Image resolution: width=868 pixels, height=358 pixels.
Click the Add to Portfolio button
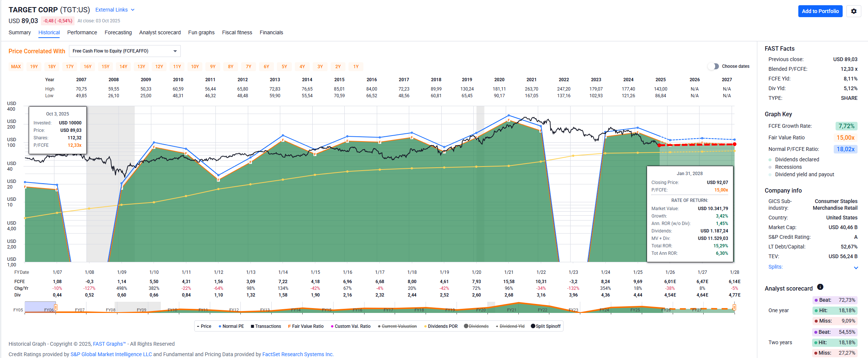pos(820,11)
